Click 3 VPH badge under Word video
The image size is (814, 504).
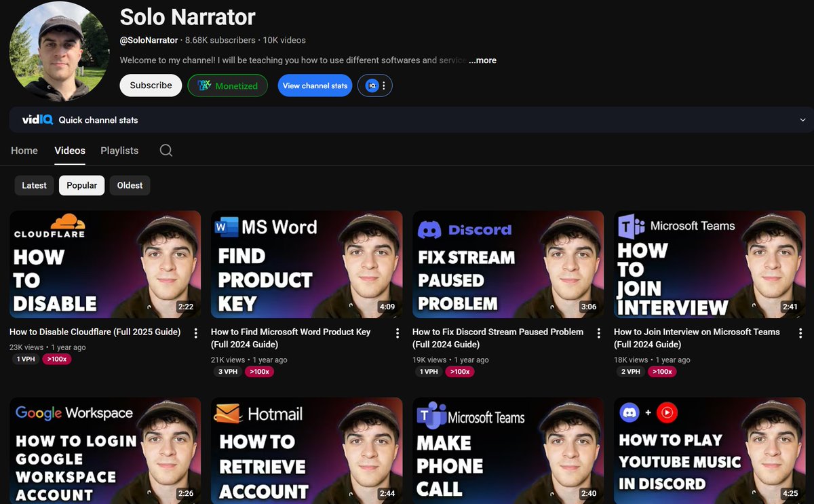click(x=227, y=372)
